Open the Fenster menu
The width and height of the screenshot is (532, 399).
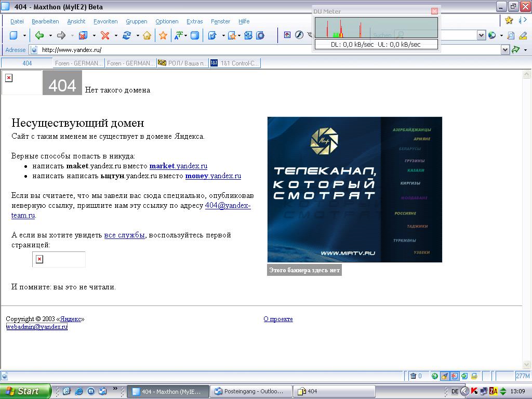coord(220,21)
